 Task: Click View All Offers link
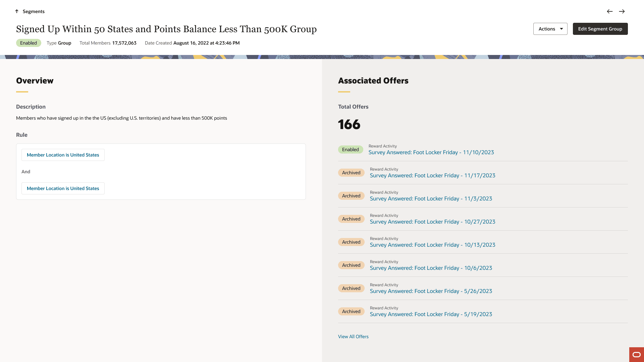tap(353, 337)
